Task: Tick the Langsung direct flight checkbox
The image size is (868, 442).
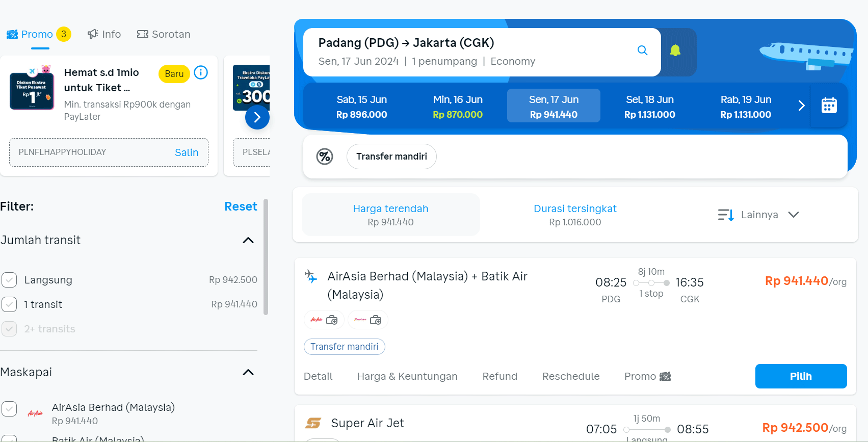Action: (x=9, y=280)
